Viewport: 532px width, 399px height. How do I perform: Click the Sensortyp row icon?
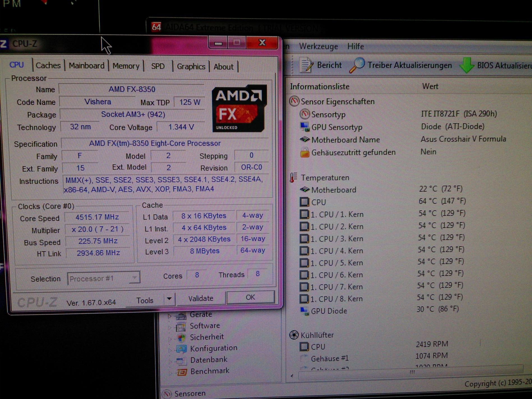coord(305,114)
